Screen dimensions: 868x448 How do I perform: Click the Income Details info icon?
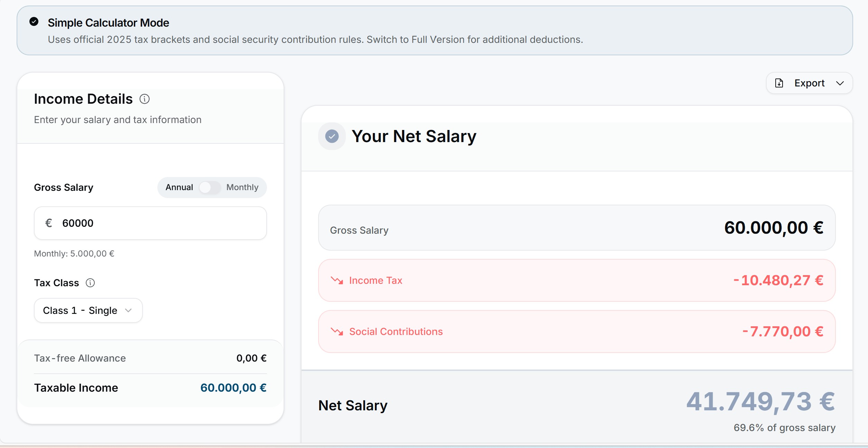pos(145,99)
